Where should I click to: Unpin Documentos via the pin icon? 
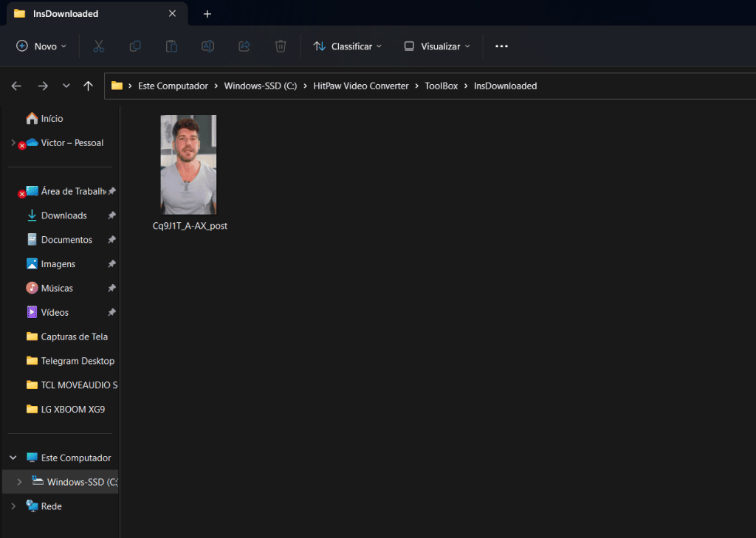coord(112,239)
